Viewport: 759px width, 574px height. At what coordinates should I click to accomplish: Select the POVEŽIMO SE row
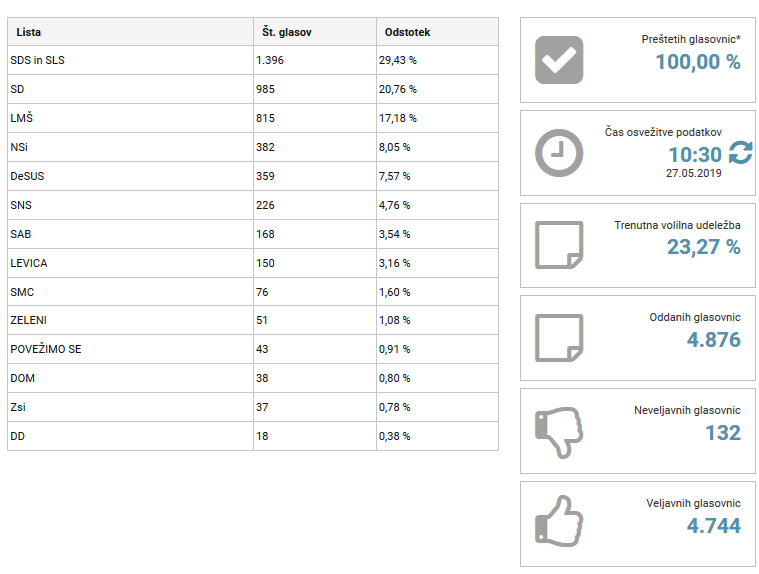pos(253,349)
